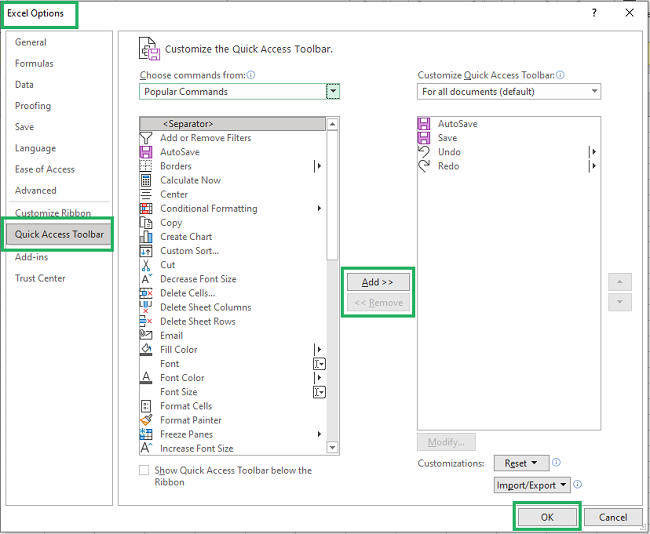Click the Help question mark in title bar

tap(594, 13)
